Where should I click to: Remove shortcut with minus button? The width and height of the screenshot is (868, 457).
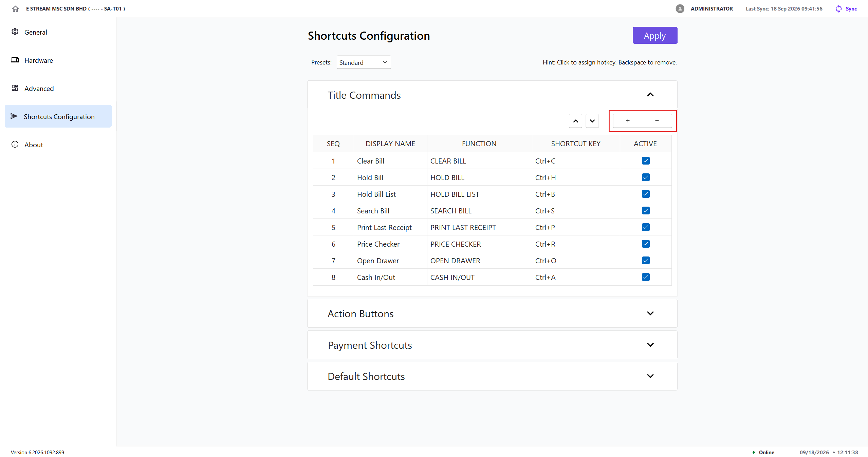(x=657, y=121)
